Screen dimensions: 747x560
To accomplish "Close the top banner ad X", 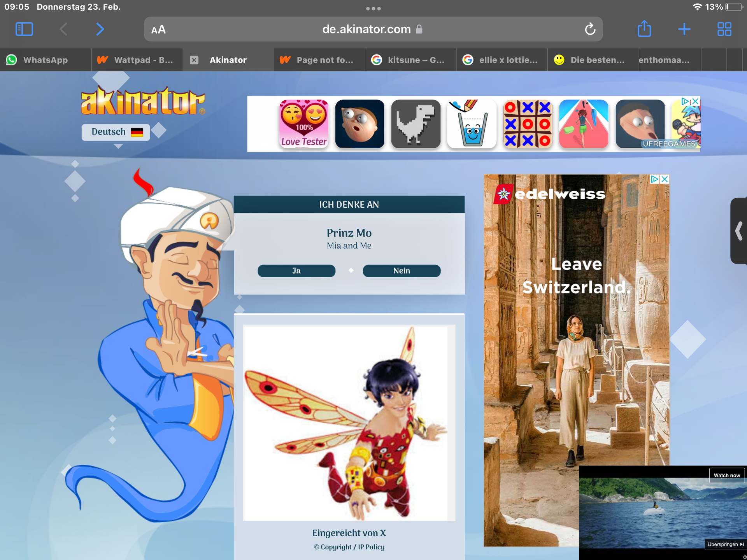I will tap(695, 101).
